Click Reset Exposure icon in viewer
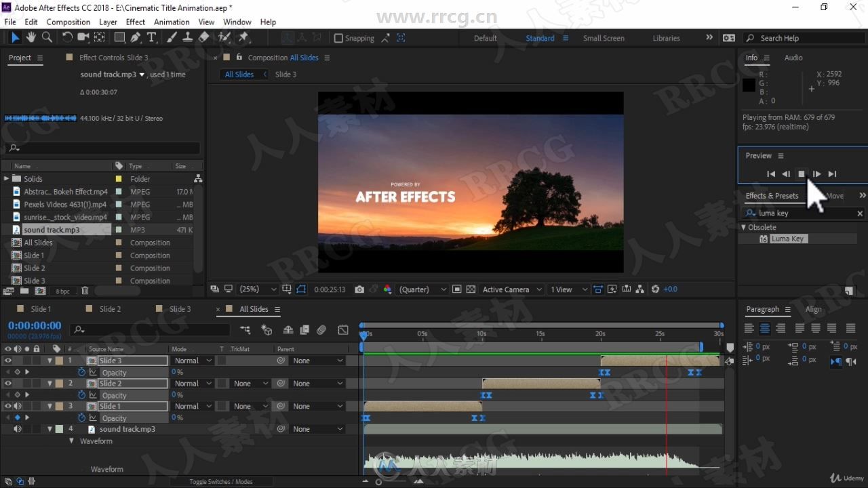868x488 pixels. (655, 289)
